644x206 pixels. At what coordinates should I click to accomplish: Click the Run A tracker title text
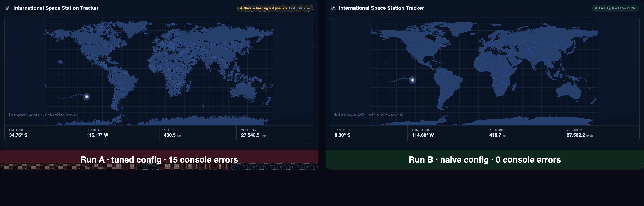[56, 8]
